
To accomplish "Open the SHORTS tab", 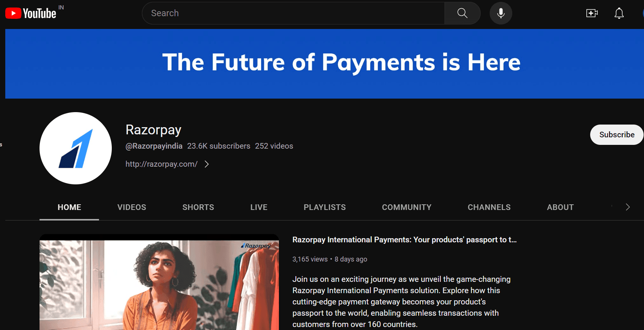I will [198, 207].
